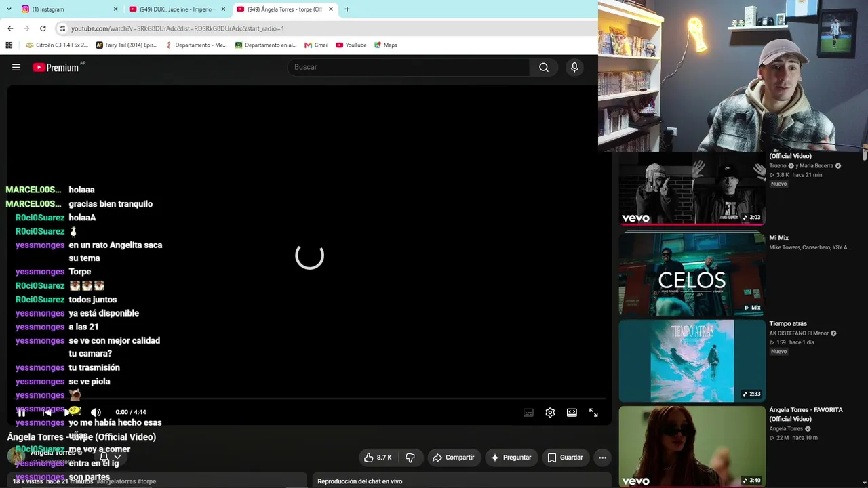Viewport: 868px width, 488px height.
Task: Open the bookmarks bar apps grid
Action: (x=9, y=45)
